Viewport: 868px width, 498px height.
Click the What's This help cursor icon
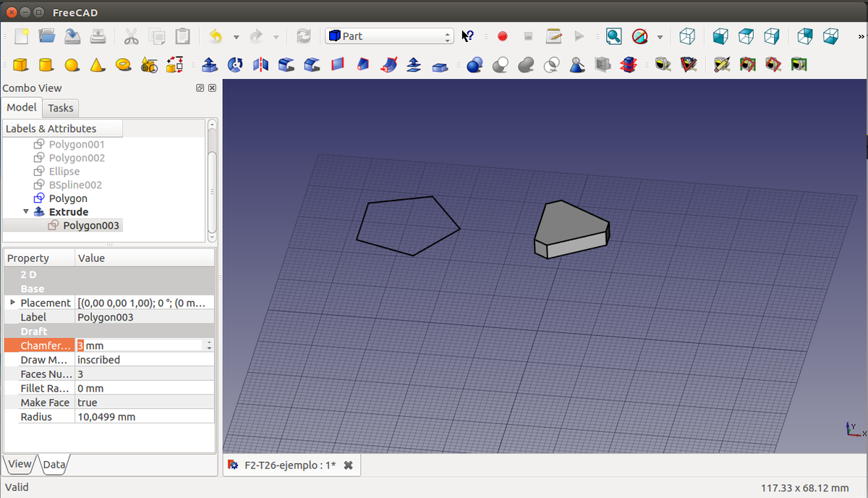(468, 36)
